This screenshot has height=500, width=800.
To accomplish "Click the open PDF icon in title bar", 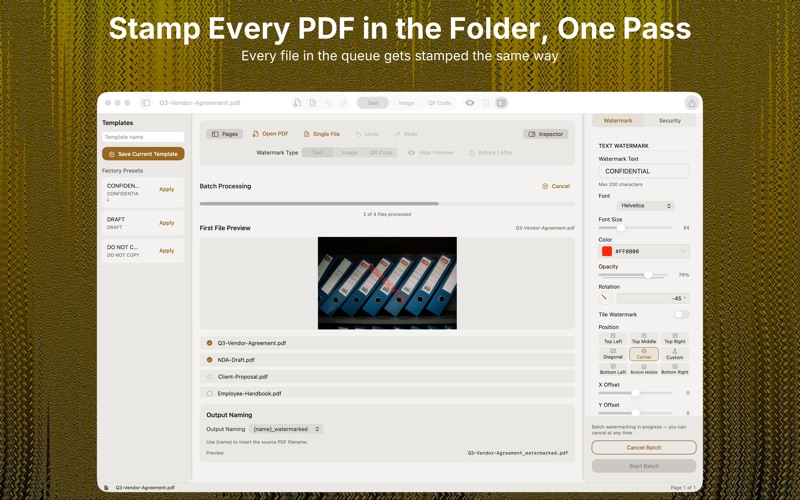I will pos(297,103).
